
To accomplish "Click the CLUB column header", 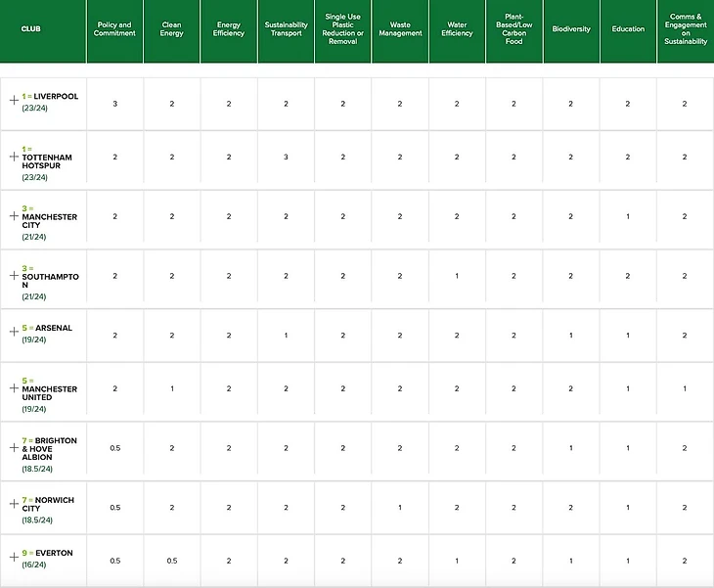I will point(31,28).
